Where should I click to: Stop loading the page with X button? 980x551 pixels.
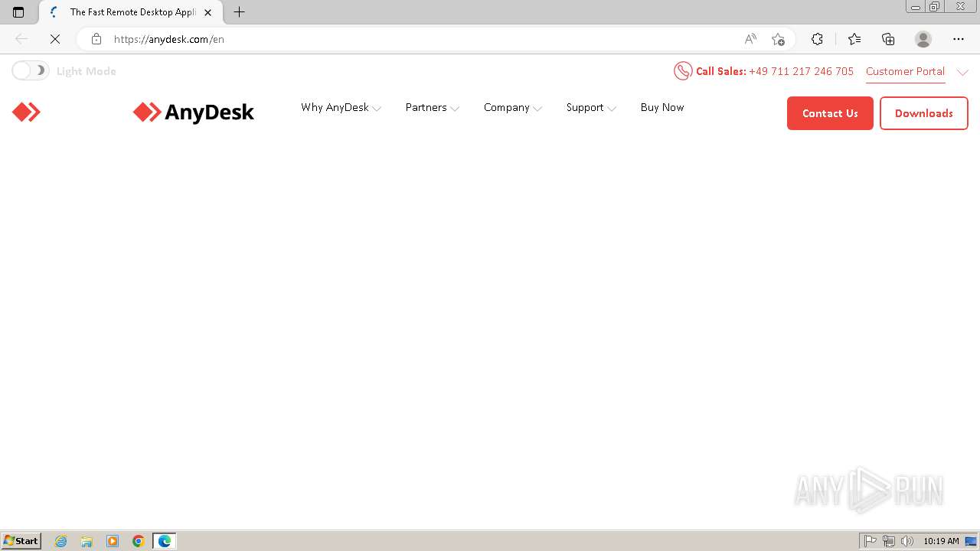tap(55, 39)
